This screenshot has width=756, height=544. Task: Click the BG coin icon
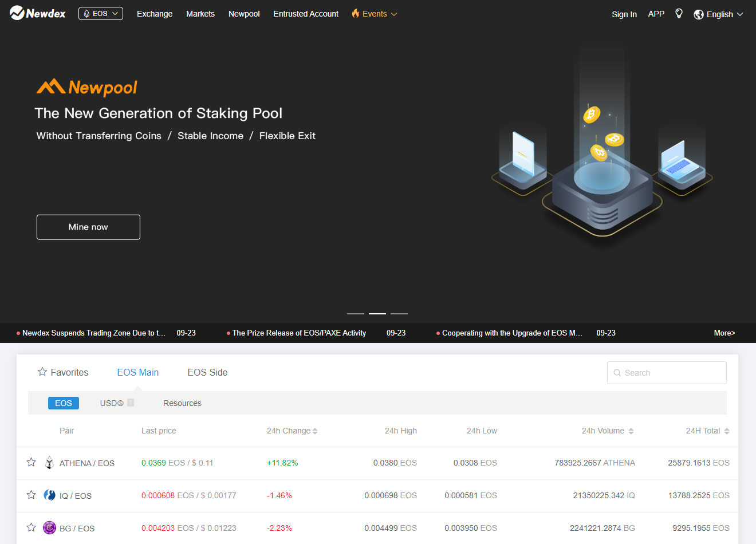(50, 528)
